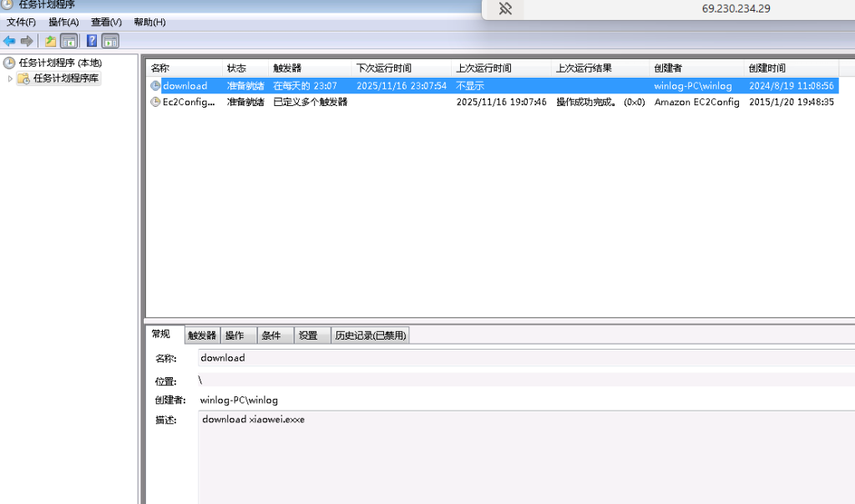Switch to the 条件 tab
This screenshot has height=504, width=855.
tap(271, 335)
